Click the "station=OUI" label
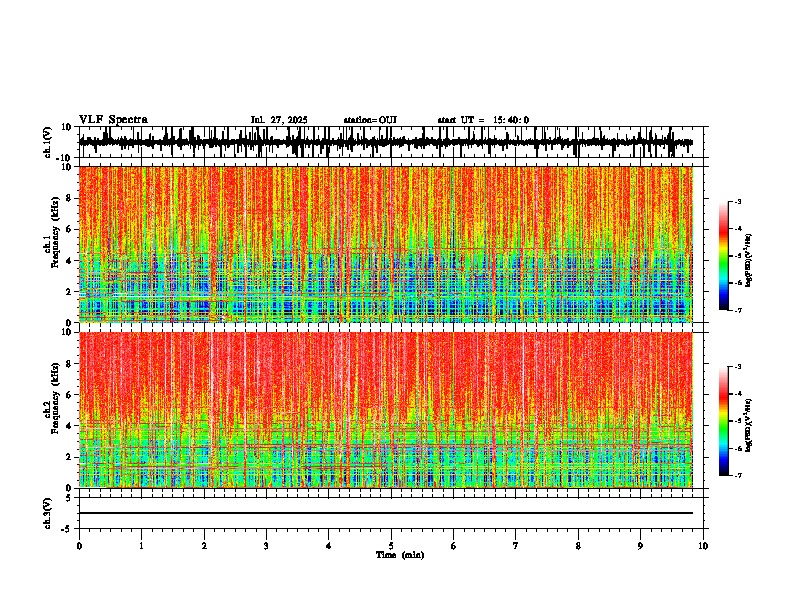This screenshot has height=612, width=792. point(370,120)
